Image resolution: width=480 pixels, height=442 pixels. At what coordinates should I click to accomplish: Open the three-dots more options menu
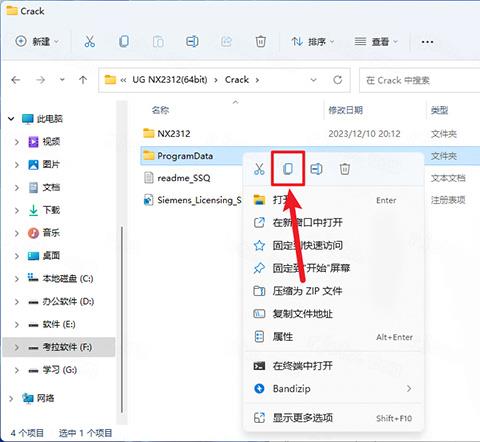click(x=427, y=42)
